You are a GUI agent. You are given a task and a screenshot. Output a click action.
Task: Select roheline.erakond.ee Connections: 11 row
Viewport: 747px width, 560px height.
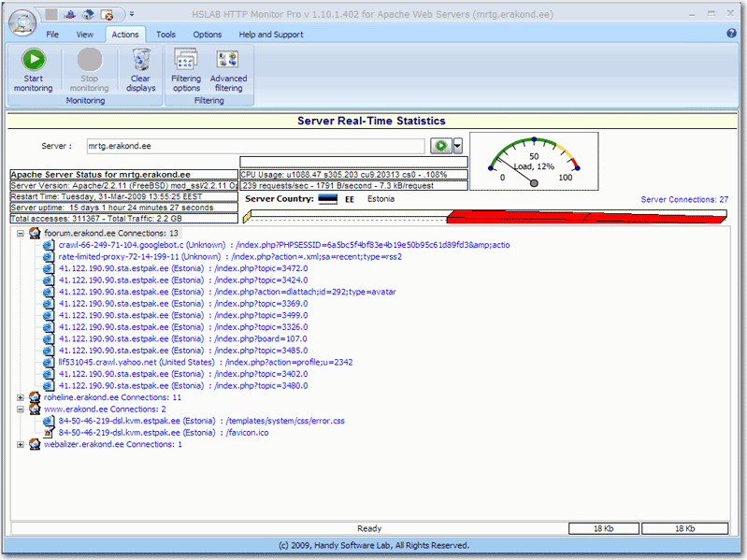(x=112, y=397)
